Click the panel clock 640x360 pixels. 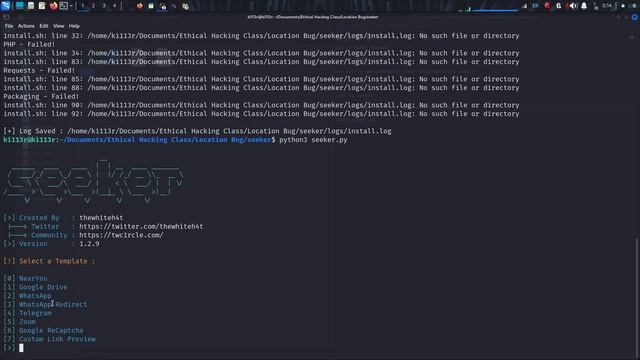607,6
